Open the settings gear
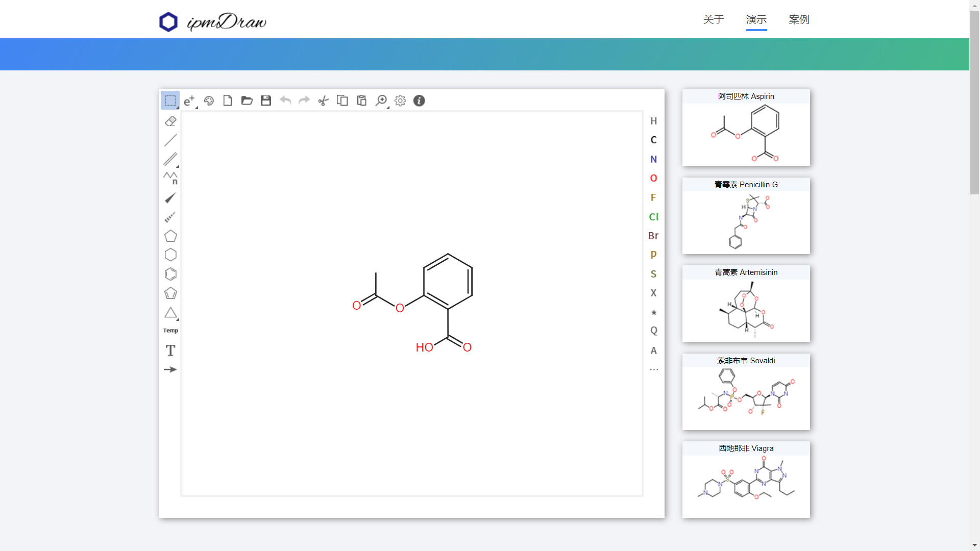The image size is (980, 551). [x=400, y=101]
